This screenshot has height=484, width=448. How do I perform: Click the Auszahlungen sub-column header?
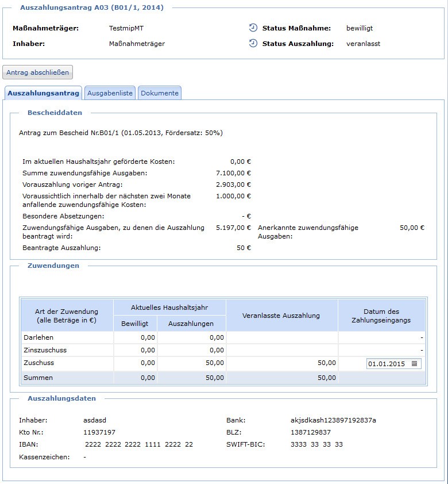(191, 324)
